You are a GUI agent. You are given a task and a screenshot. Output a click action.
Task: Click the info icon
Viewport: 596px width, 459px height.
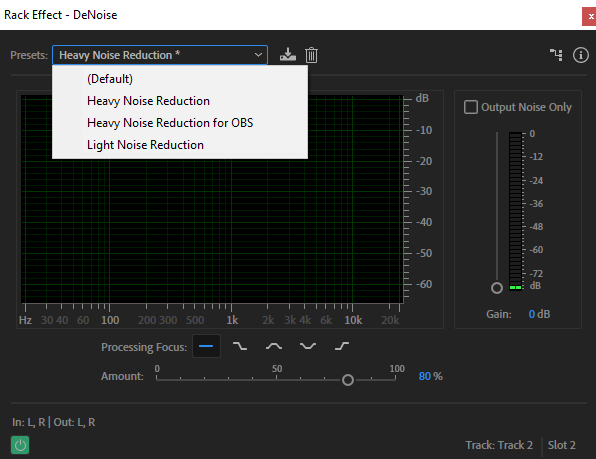pyautogui.click(x=580, y=55)
